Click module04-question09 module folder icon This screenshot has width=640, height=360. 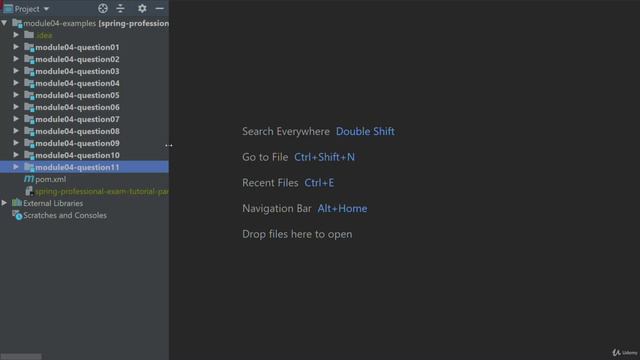[x=29, y=143]
